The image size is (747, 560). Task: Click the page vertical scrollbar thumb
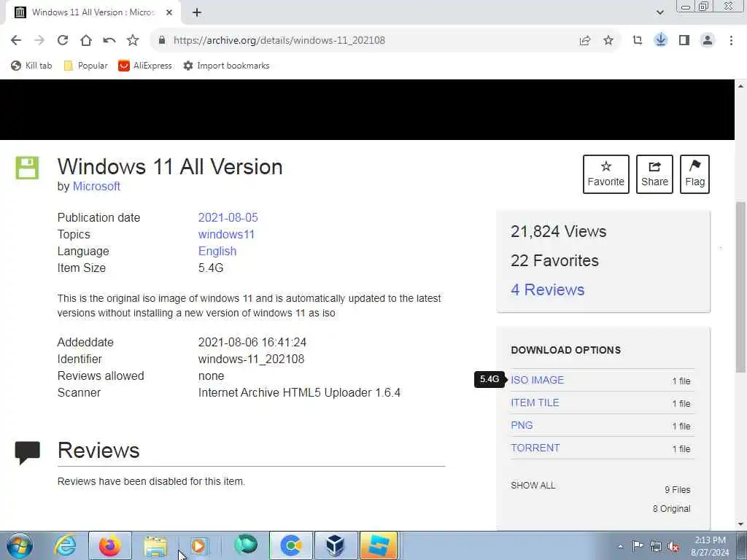740,287
